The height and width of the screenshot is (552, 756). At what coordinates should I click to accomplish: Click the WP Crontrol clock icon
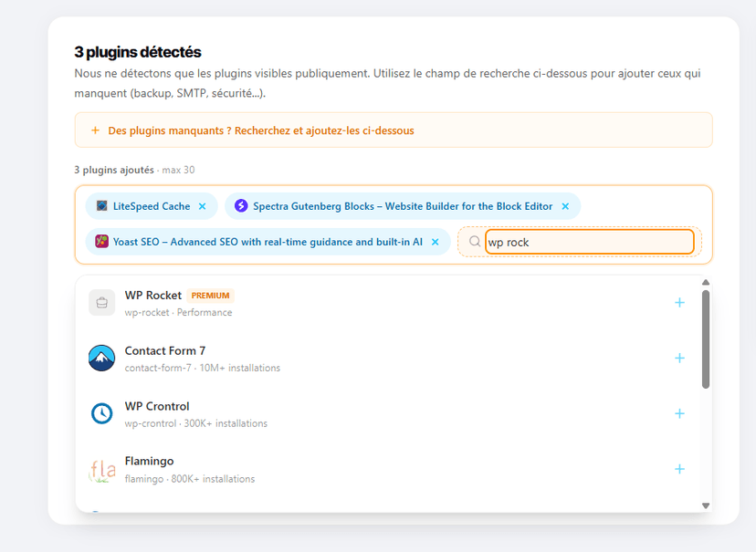click(102, 413)
